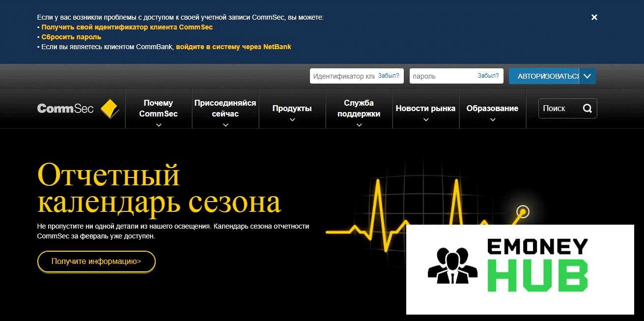
Task: Click the Получите информацию> button
Action: coord(96,262)
